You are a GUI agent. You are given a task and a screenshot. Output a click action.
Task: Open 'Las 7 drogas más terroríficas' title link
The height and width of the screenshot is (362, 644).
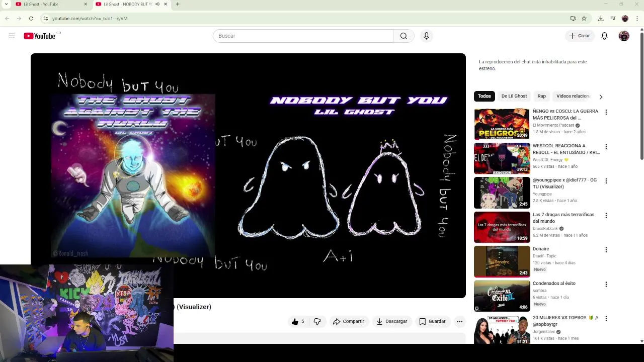[563, 218]
